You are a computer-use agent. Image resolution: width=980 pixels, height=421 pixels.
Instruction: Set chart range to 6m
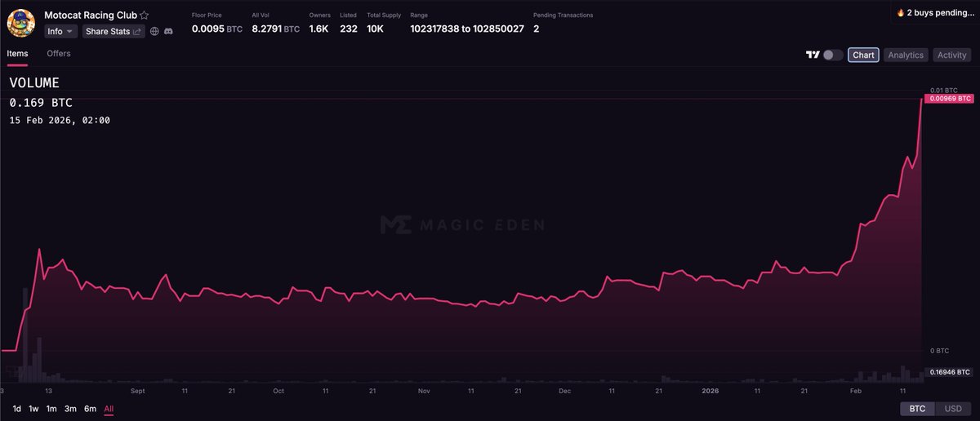point(90,409)
